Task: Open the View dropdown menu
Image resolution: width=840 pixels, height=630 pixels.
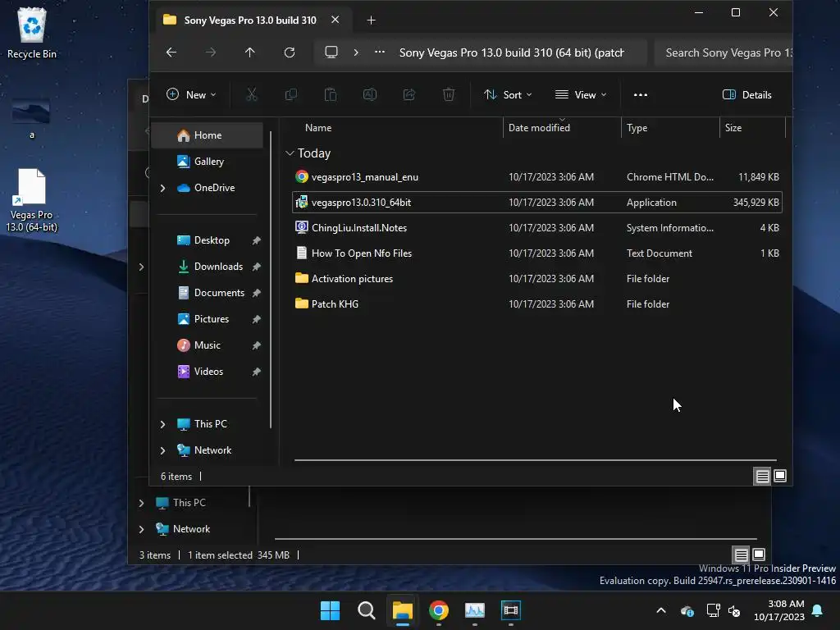Action: click(582, 95)
